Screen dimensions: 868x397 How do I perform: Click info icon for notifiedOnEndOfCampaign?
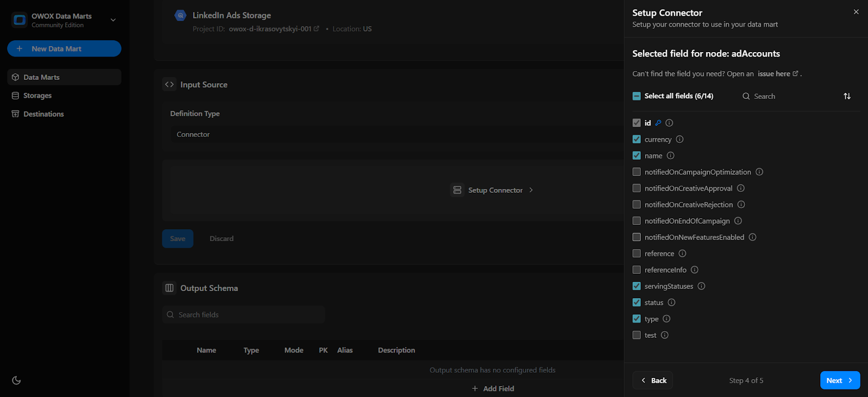[738, 221]
